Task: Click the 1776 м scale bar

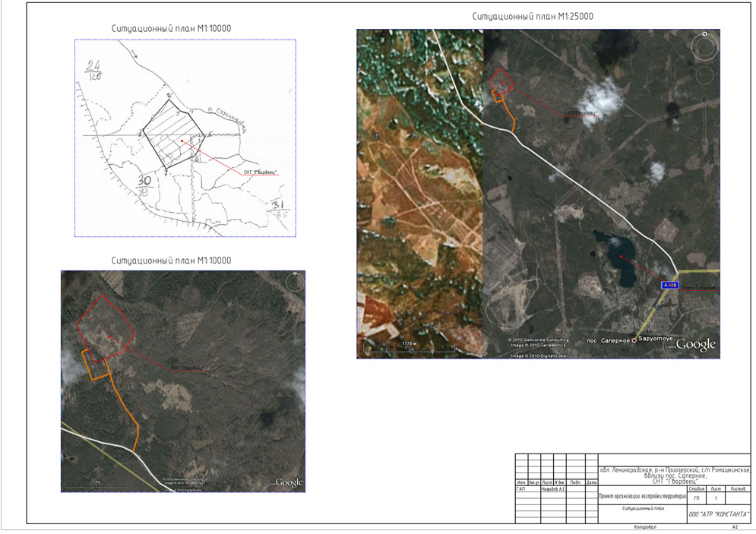Action: (x=406, y=345)
